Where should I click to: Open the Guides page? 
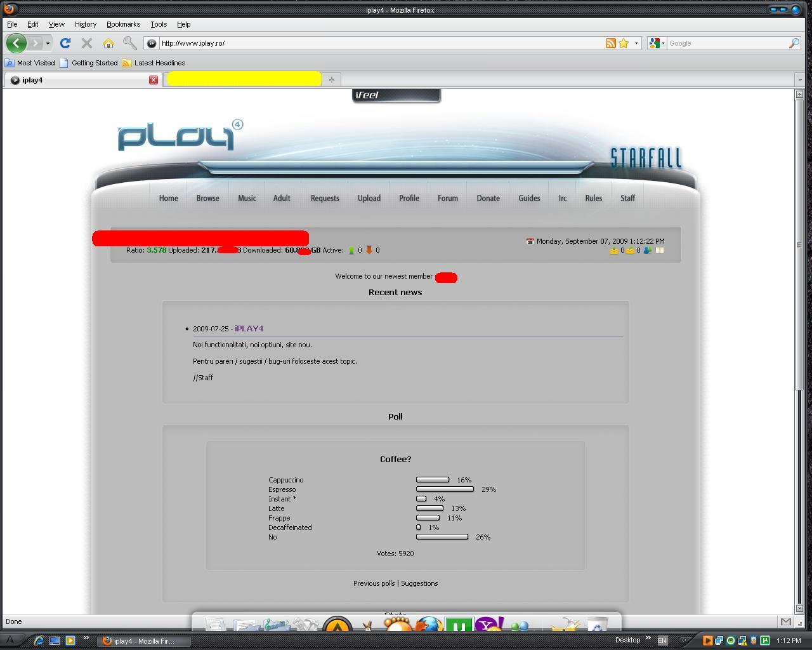tap(529, 198)
